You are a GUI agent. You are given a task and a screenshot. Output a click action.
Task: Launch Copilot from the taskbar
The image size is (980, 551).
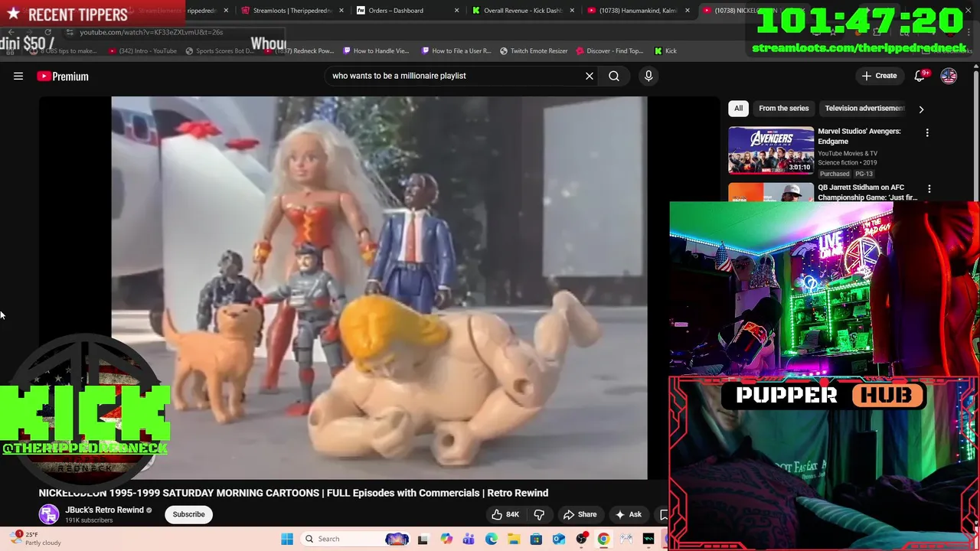point(446,539)
